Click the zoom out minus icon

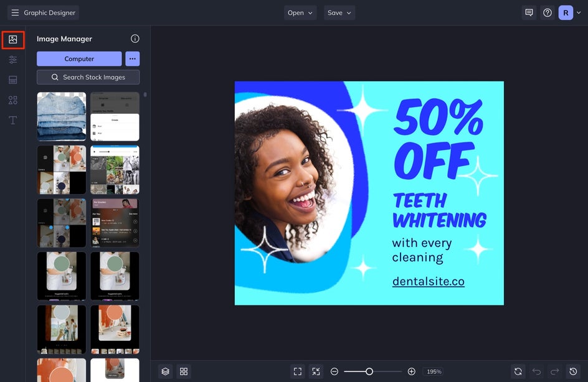pos(334,371)
